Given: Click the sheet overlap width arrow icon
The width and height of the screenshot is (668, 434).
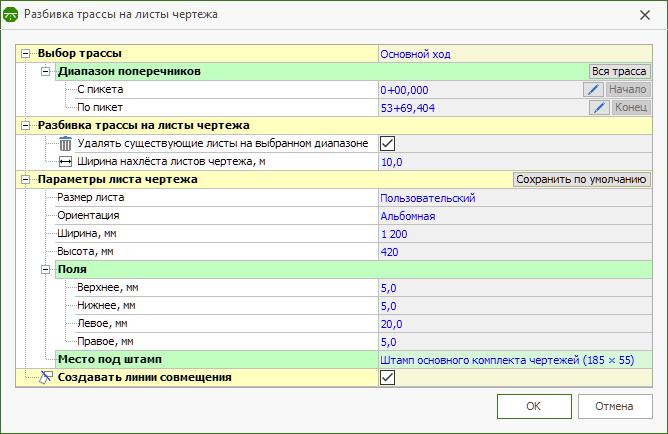Looking at the screenshot, I should click(65, 161).
